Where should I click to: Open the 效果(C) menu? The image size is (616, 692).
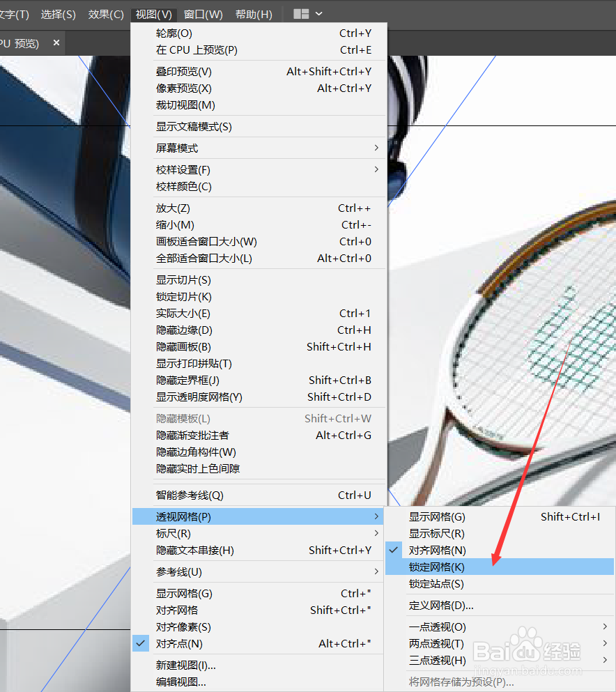pos(106,14)
